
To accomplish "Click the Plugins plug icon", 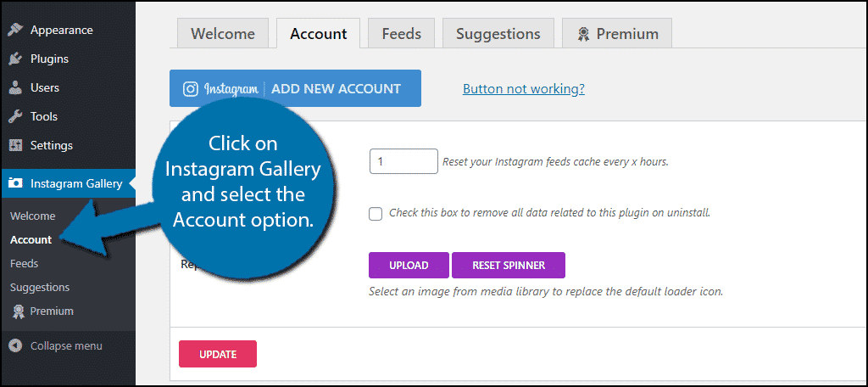I will (15, 59).
